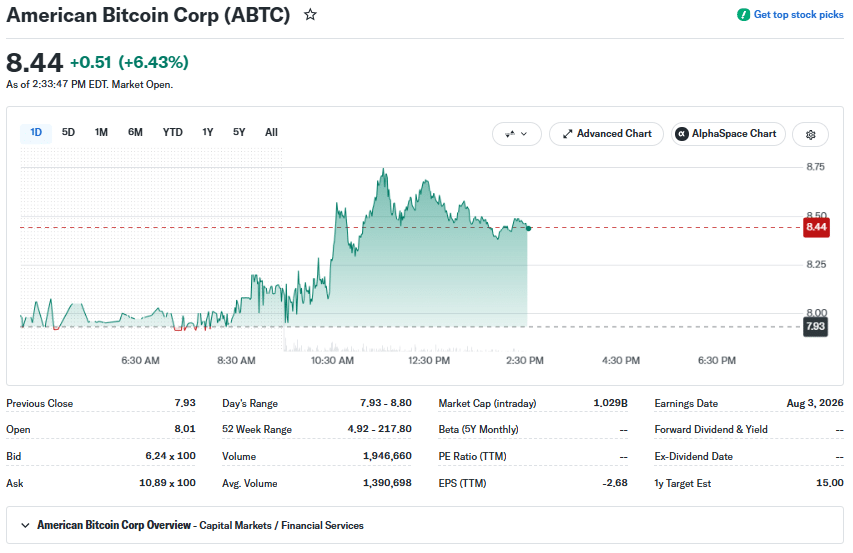This screenshot has width=853, height=553.
Task: Click the Open value 8.01
Action: coord(185,429)
